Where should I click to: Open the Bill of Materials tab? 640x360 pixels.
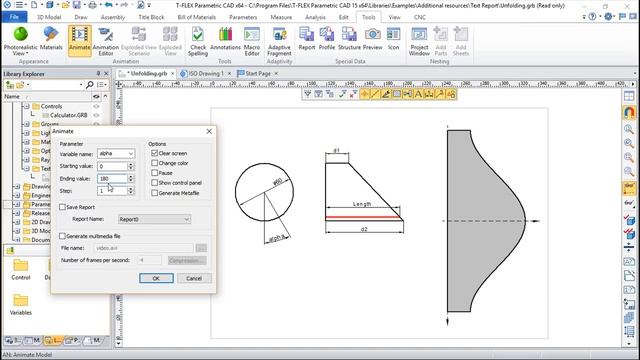coord(196,17)
